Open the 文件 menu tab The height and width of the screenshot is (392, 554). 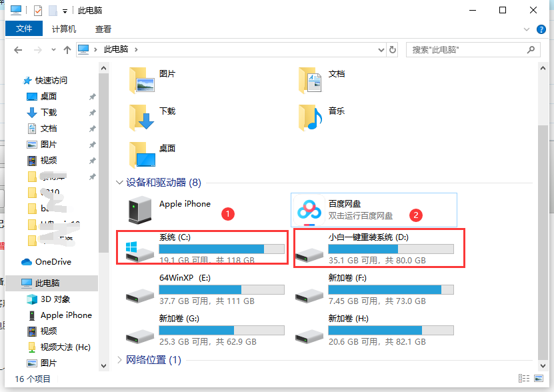(24, 29)
